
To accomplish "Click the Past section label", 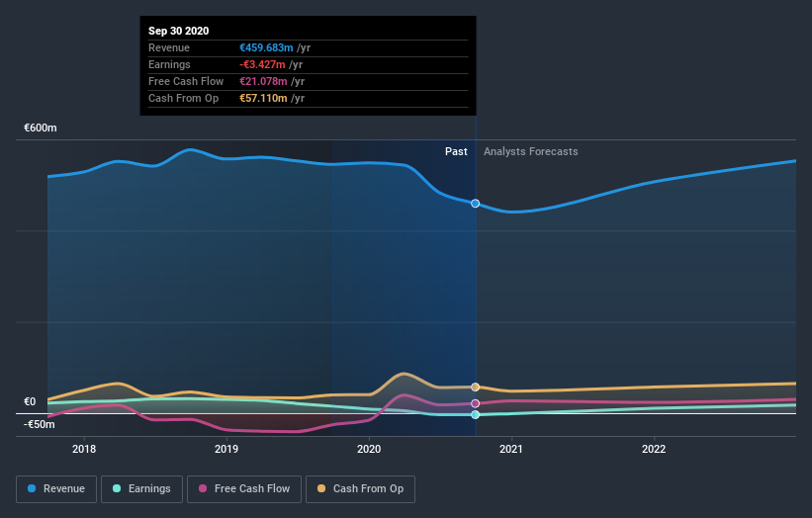I will tap(456, 151).
